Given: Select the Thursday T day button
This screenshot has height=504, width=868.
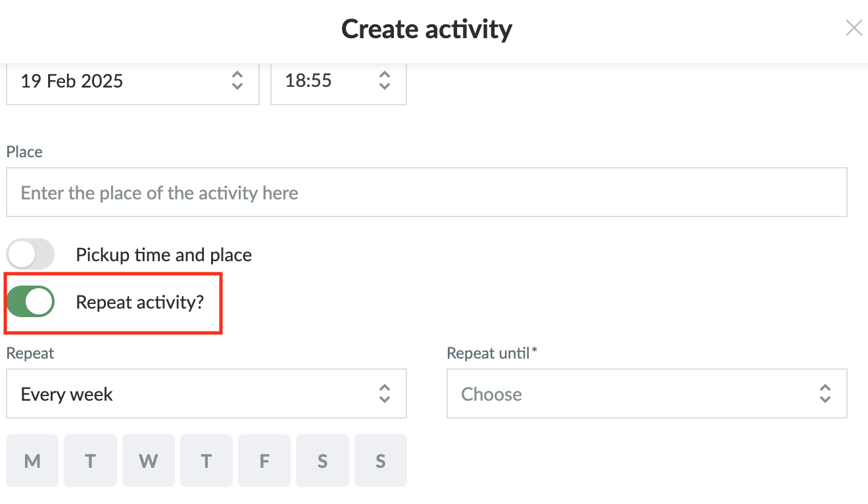Looking at the screenshot, I should tap(206, 461).
